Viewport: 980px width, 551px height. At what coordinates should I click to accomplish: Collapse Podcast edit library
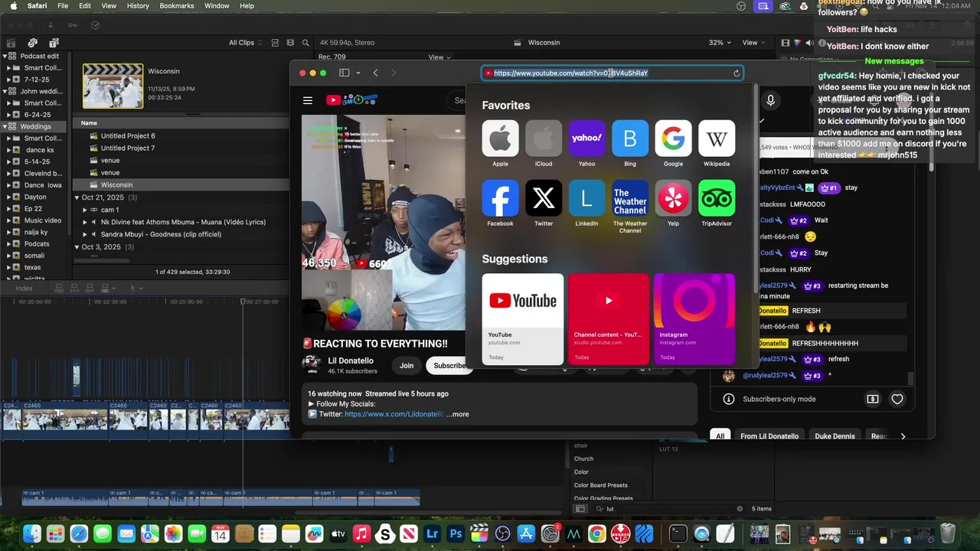[5, 56]
